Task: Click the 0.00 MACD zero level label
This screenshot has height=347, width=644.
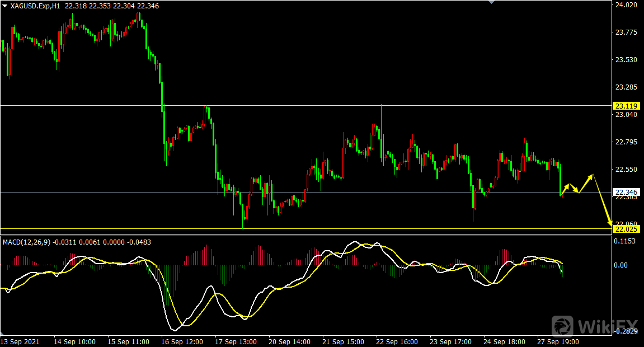Action: click(622, 265)
